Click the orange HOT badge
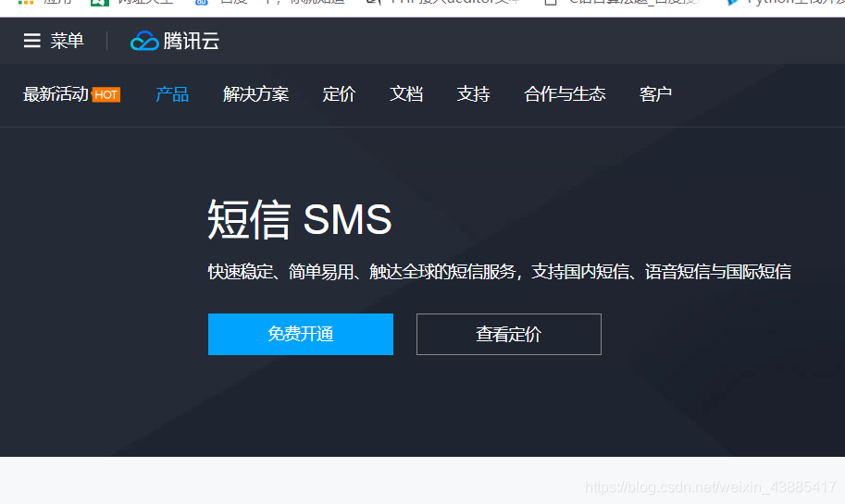The height and width of the screenshot is (504, 845). 106,94
